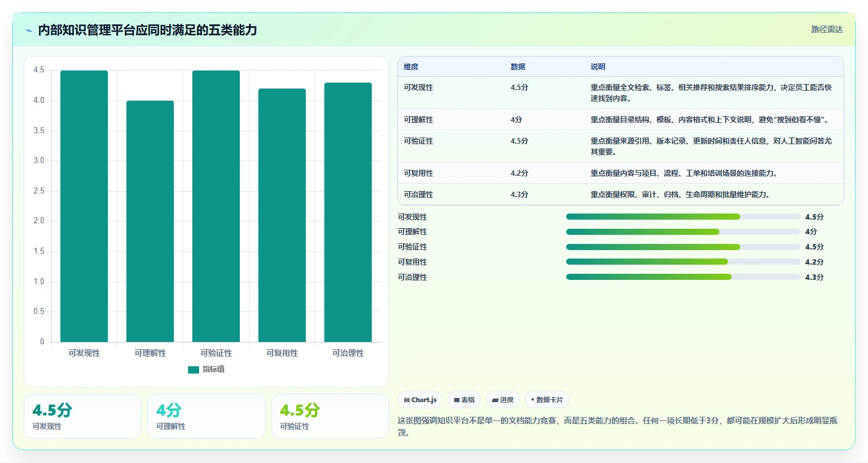Click the 可治理性 progress bar
Image resolution: width=868 pixels, height=463 pixels.
click(683, 277)
